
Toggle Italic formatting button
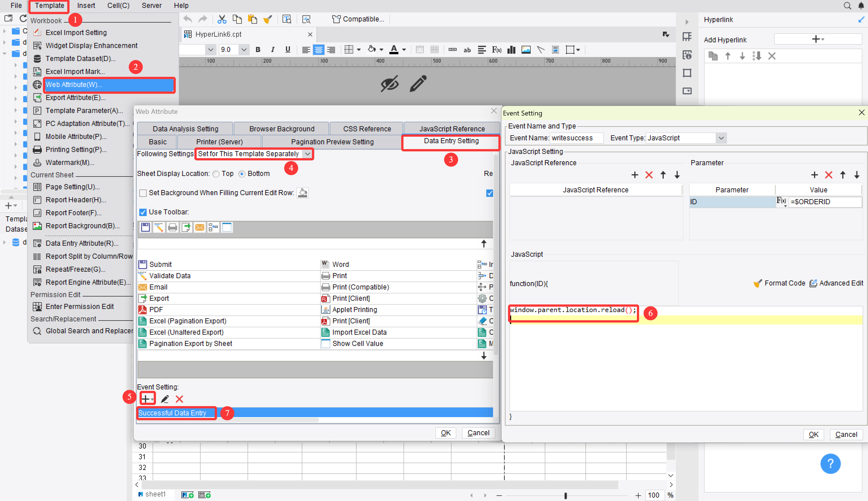coord(273,49)
